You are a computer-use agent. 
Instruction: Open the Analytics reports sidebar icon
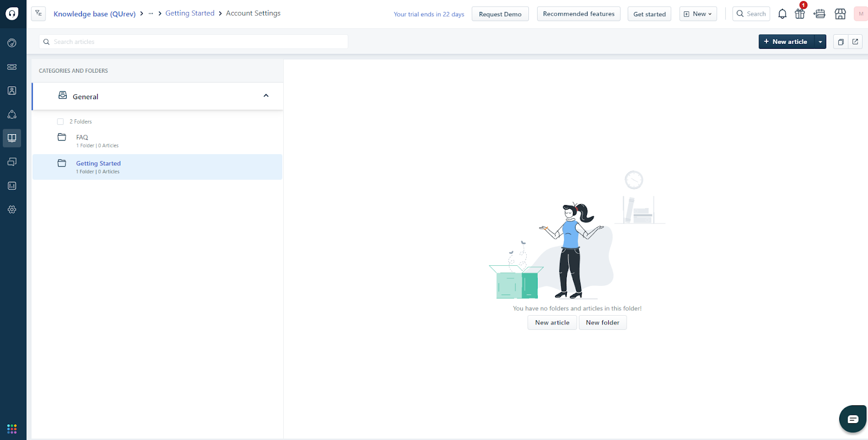12,186
